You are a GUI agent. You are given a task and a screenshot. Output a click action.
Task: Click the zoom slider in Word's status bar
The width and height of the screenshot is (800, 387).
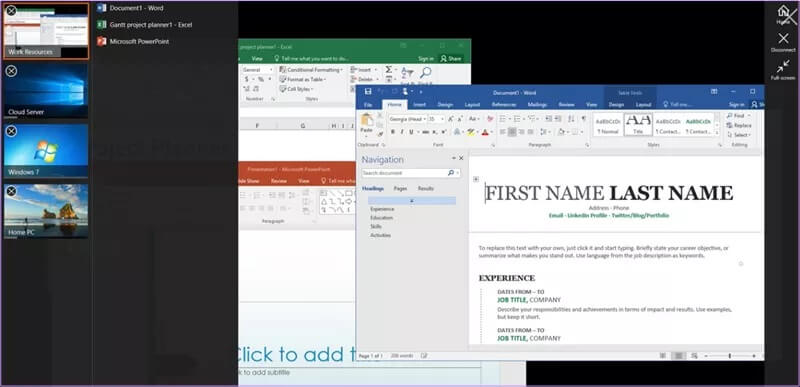730,355
